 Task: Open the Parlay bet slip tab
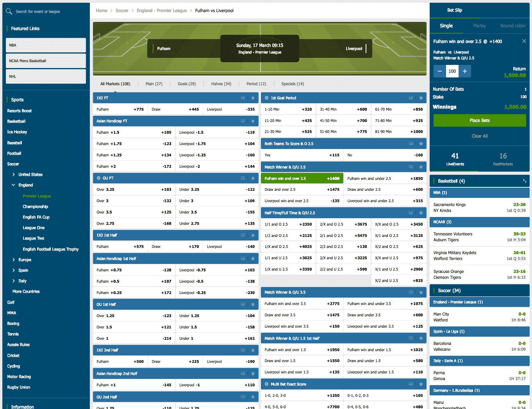coord(479,26)
